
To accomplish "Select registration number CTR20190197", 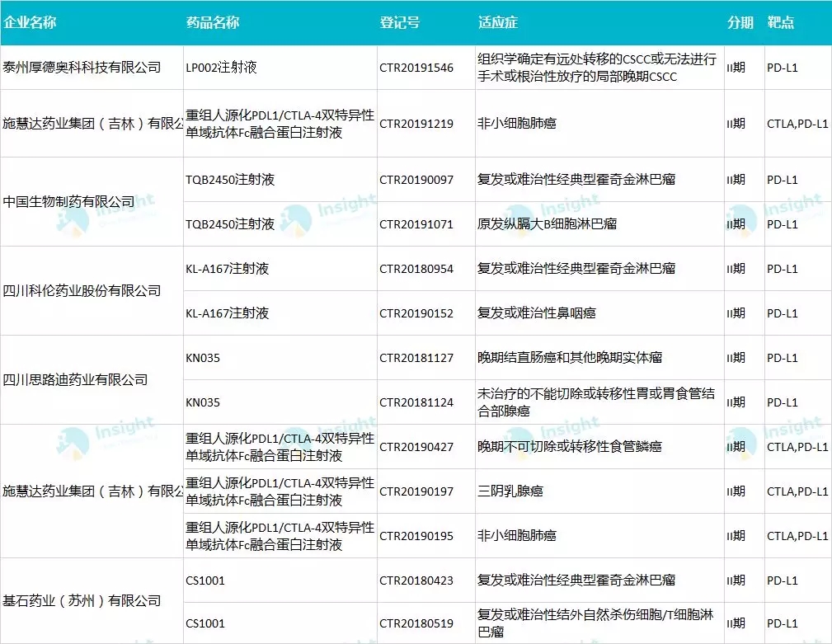I will point(416,491).
